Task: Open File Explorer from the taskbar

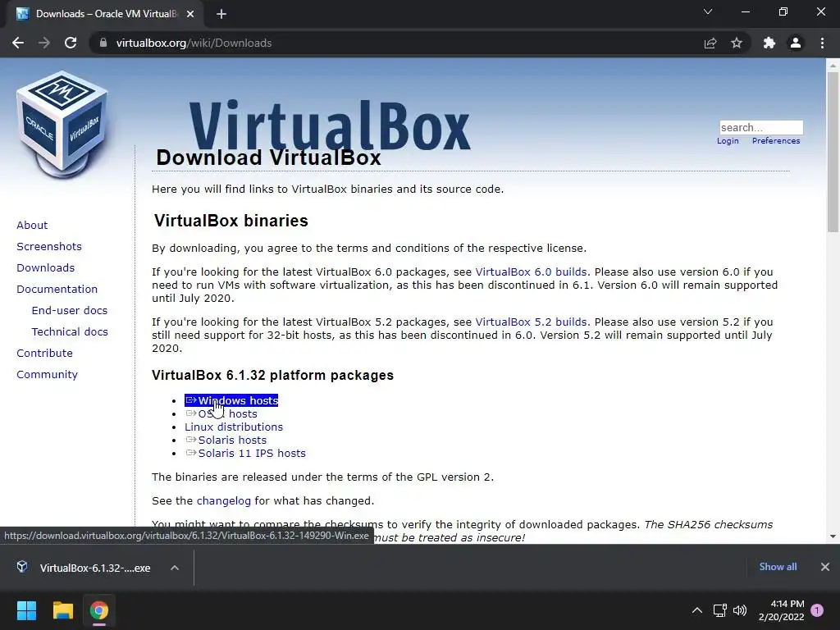Action: tap(62, 610)
